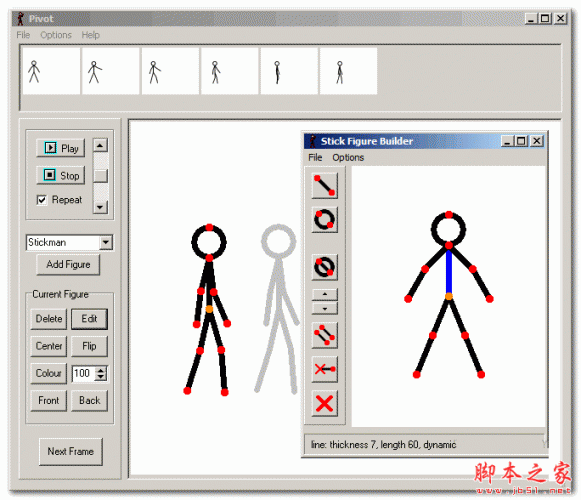
Task: Select the third frame thumbnail
Action: 170,71
